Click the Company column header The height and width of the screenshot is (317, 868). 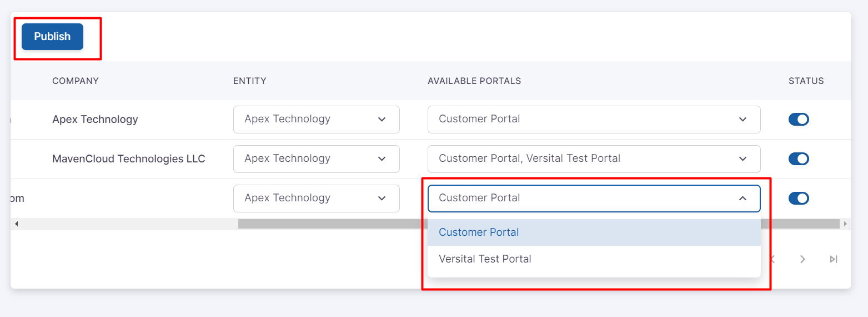pyautogui.click(x=76, y=81)
